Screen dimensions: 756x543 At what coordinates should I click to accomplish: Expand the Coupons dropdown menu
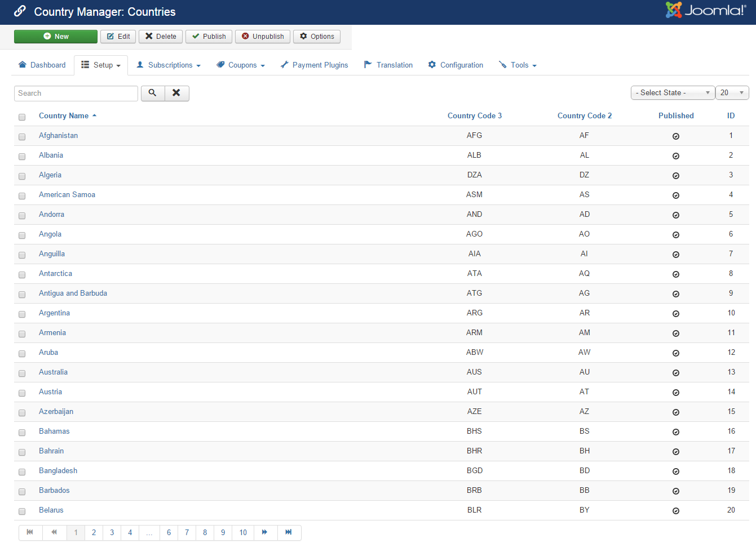coord(241,65)
